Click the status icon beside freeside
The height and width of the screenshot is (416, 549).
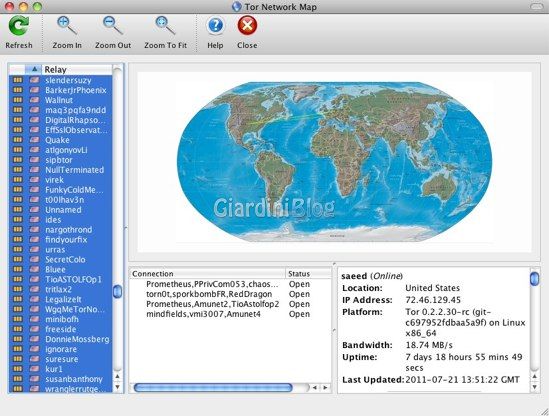[18, 329]
